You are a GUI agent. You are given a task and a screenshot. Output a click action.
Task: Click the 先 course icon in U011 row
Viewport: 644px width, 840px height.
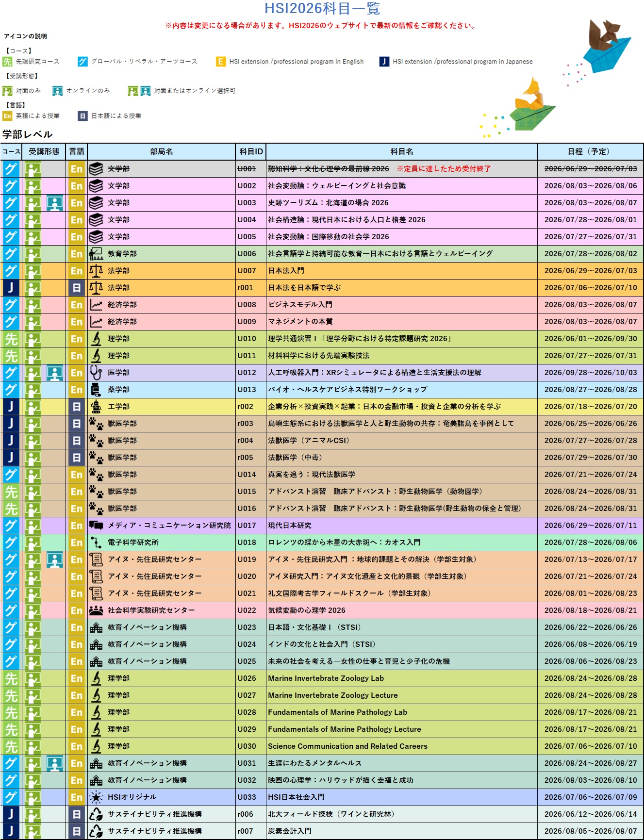[x=11, y=356]
